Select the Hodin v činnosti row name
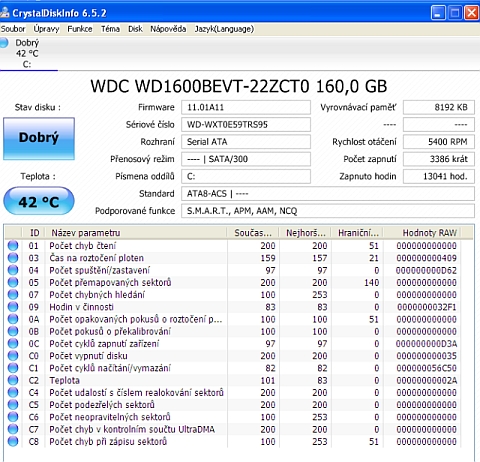 [x=81, y=307]
